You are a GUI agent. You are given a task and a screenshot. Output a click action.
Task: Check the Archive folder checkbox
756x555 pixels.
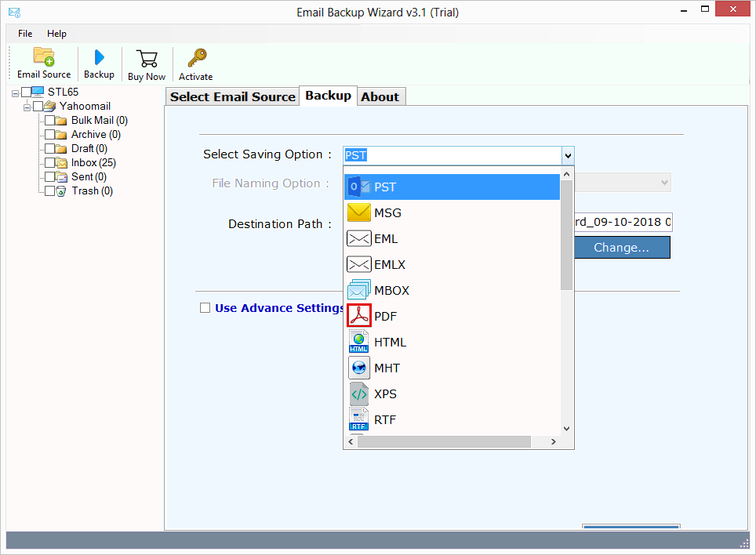point(49,134)
